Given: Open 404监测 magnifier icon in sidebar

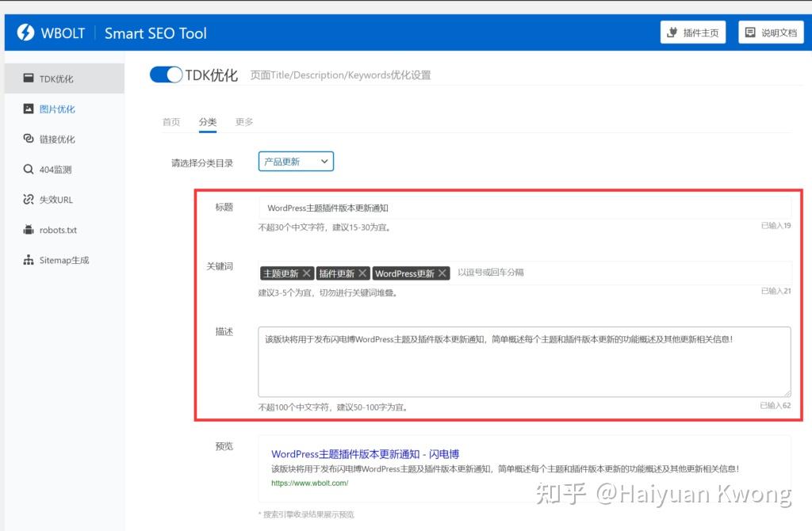Looking at the screenshot, I should [x=29, y=170].
